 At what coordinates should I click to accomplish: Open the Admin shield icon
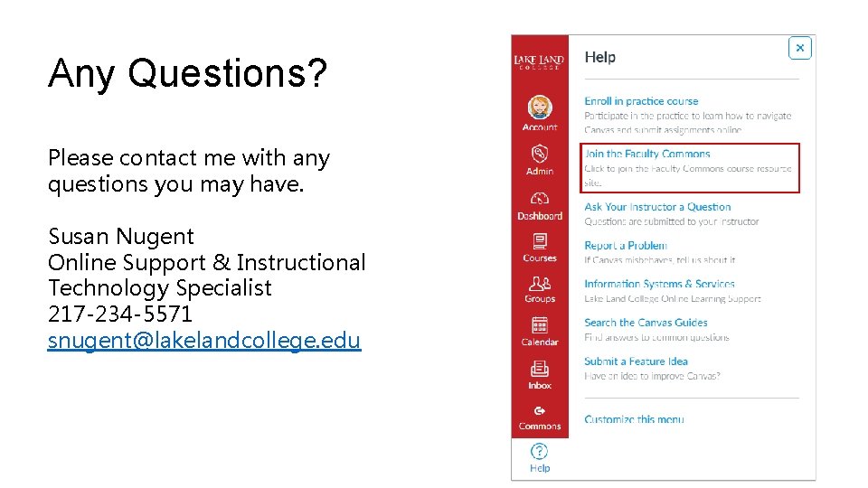(x=540, y=154)
